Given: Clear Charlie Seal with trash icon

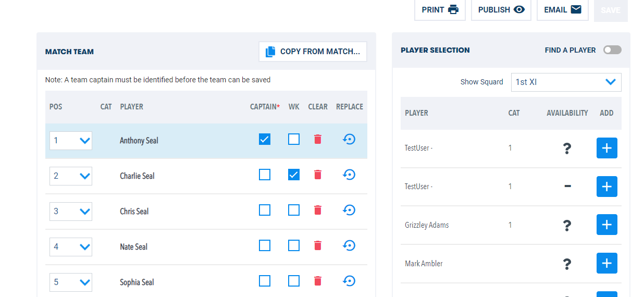Looking at the screenshot, I should pos(318,175).
